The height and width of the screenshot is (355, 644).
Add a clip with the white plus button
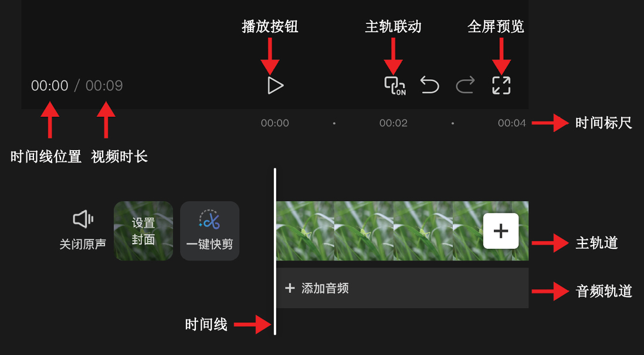[501, 231]
